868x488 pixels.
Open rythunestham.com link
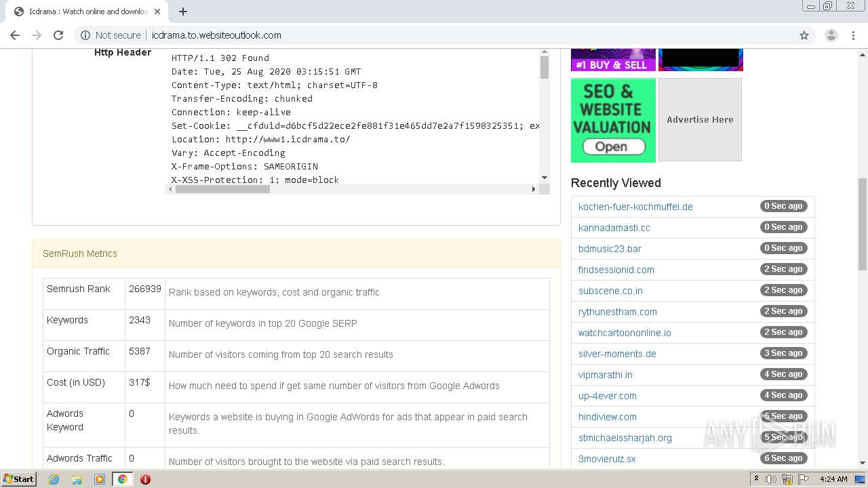617,312
